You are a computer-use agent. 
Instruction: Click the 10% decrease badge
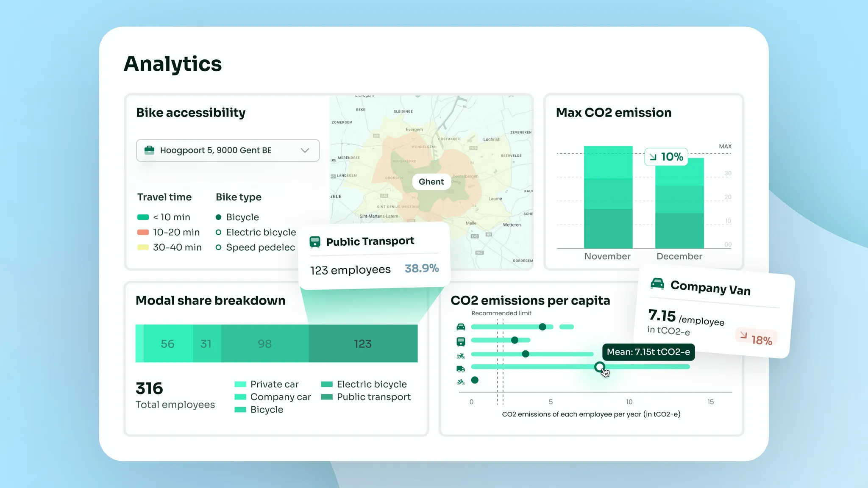666,157
